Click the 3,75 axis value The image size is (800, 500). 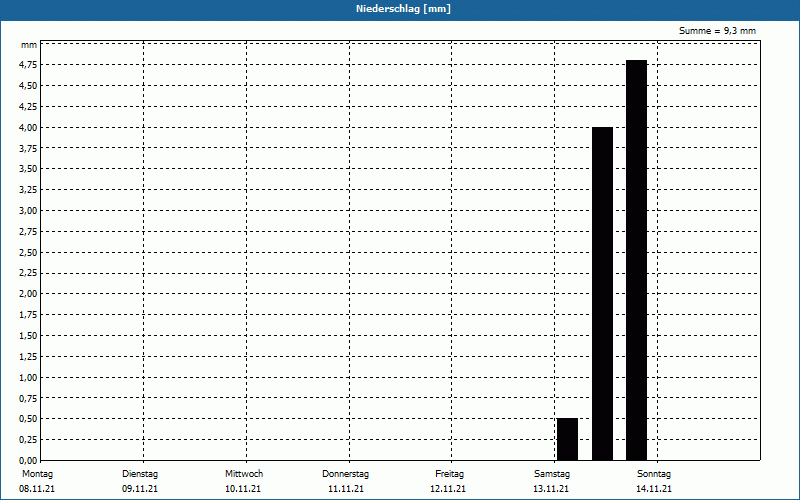(x=28, y=148)
